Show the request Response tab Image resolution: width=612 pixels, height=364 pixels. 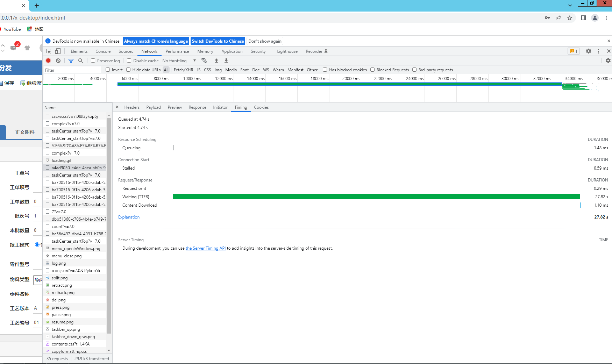coord(198,107)
